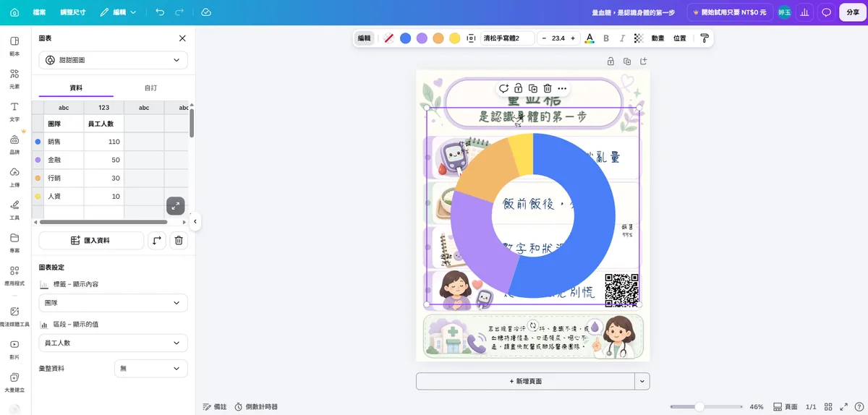The width and height of the screenshot is (868, 415).
Task: Open the 範本 templates sidebar panel
Action: coord(14,46)
